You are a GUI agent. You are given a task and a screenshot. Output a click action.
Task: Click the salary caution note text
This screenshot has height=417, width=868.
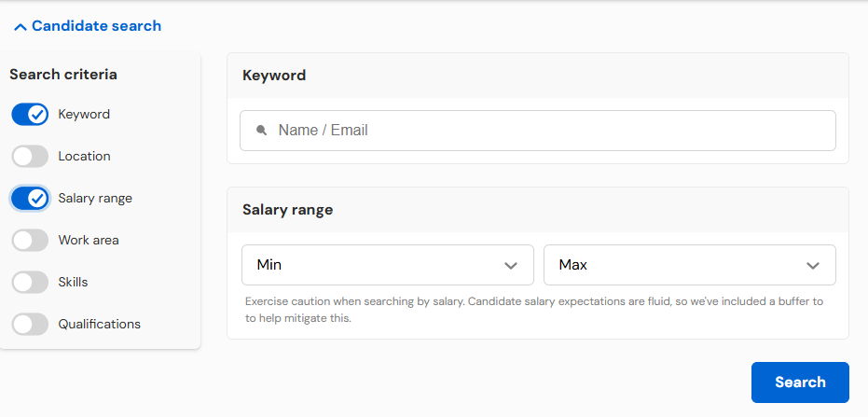(x=534, y=310)
